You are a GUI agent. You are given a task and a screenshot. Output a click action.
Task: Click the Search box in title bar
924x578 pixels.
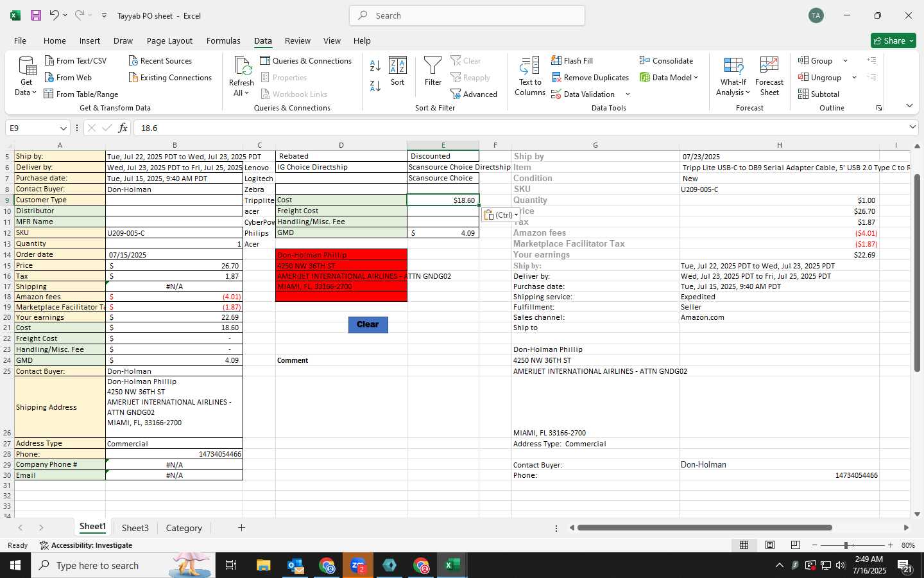click(x=467, y=15)
